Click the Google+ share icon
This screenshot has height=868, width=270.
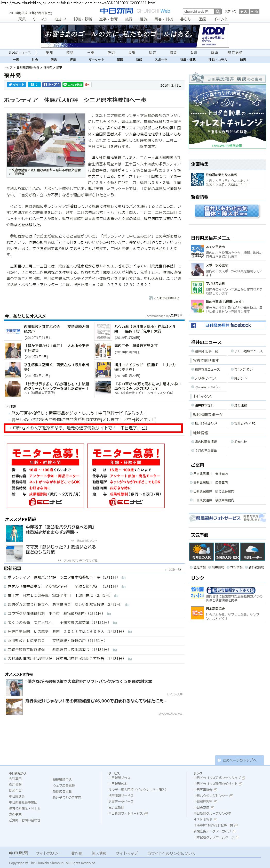click(x=87, y=85)
